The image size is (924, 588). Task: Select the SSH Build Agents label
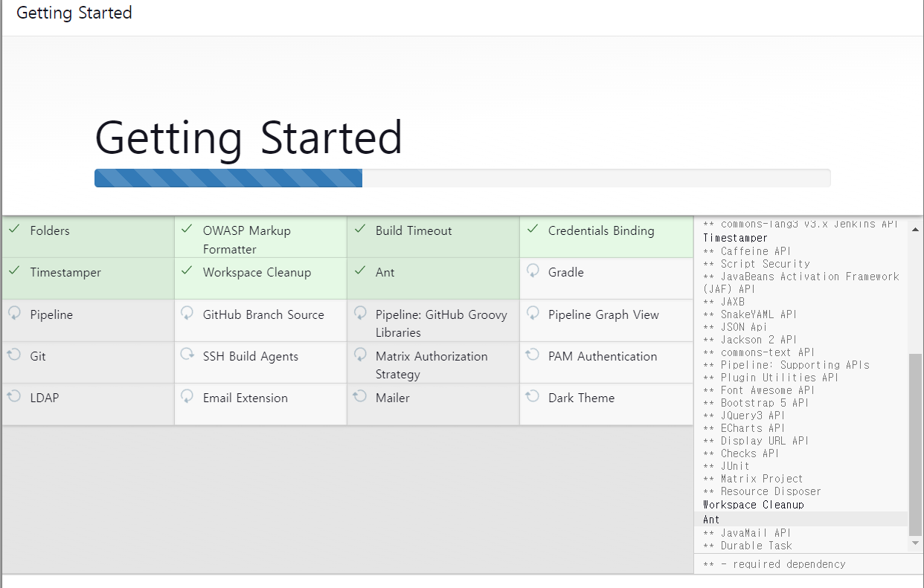point(251,356)
